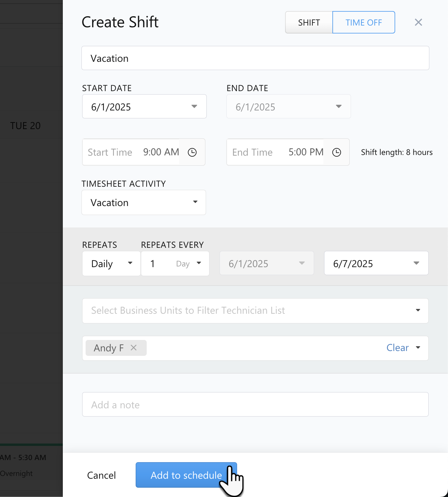The image size is (448, 497).
Task: Open the greyed 6/1/2025 repeat start date picker
Action: click(x=302, y=263)
